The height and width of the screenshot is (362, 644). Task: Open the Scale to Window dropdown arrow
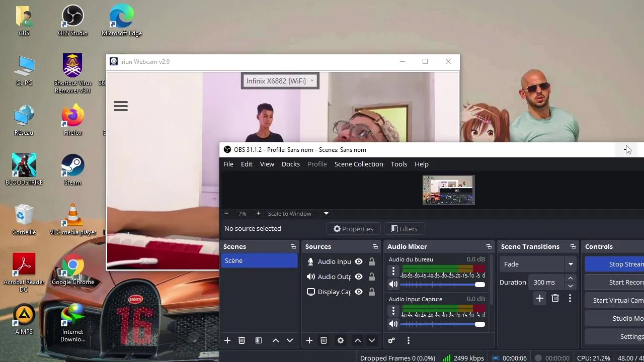click(x=326, y=214)
